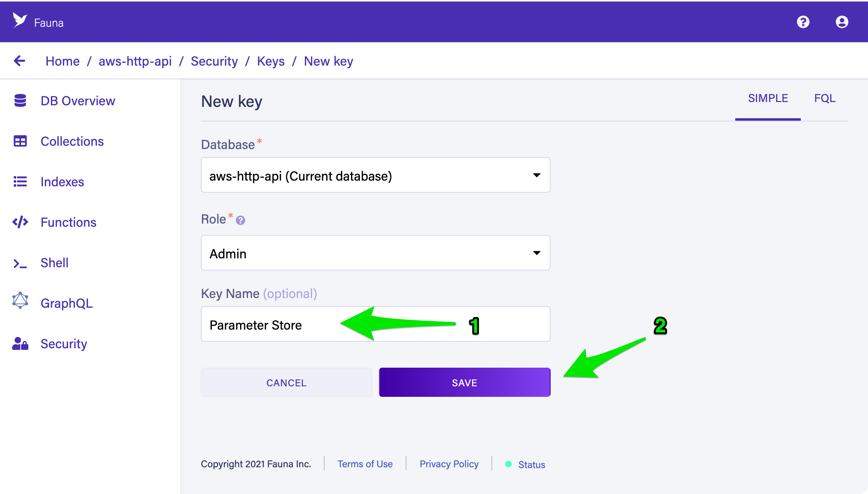Click the Terms of Use link
Screen dimensions: 868x494
tap(364, 464)
